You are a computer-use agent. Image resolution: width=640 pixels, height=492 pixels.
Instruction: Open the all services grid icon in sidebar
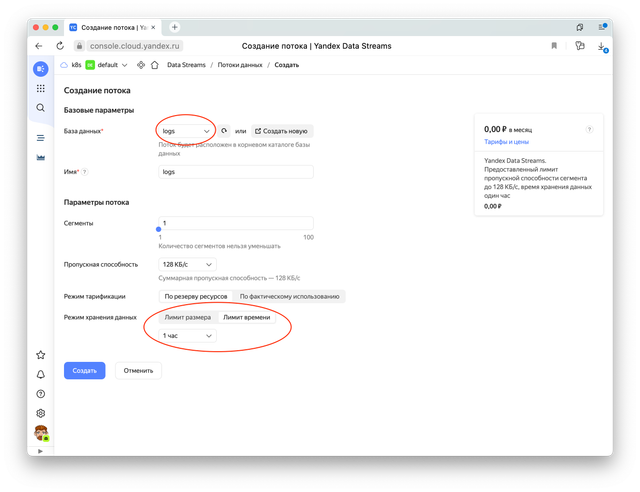[x=40, y=88]
